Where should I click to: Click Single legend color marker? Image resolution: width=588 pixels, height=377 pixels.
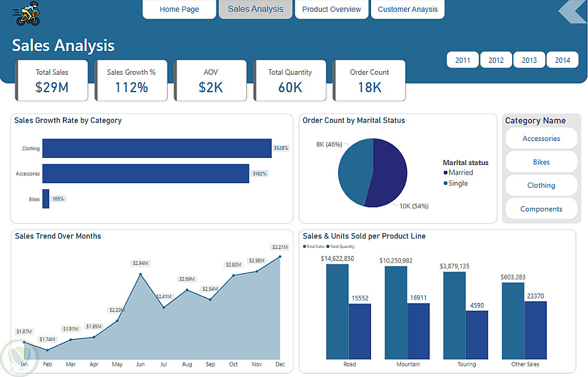click(x=446, y=183)
